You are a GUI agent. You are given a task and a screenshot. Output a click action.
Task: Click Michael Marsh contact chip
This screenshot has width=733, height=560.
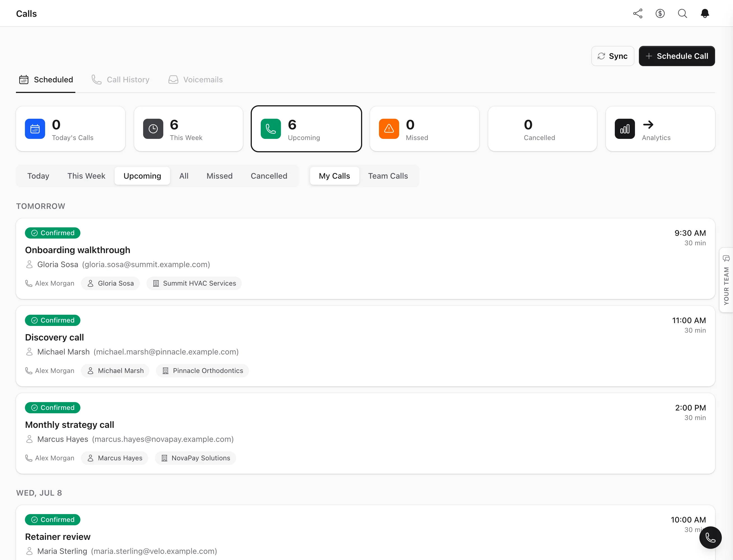[x=115, y=371]
